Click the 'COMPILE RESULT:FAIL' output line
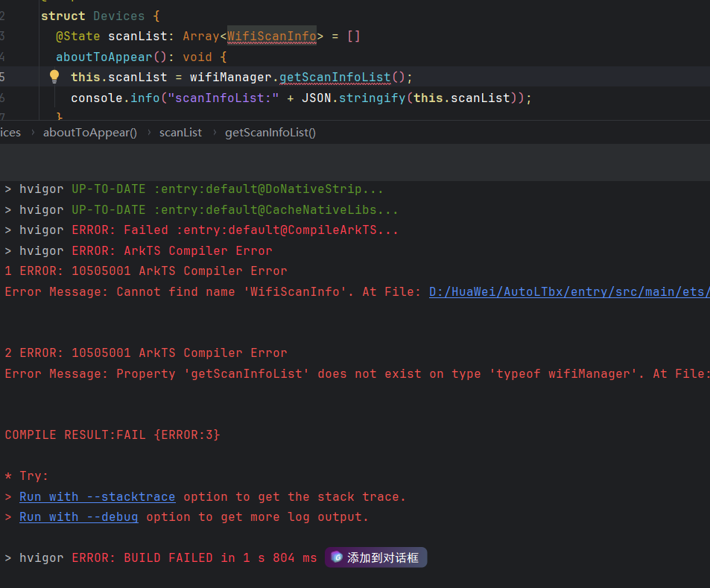The width and height of the screenshot is (710, 588). tap(112, 434)
